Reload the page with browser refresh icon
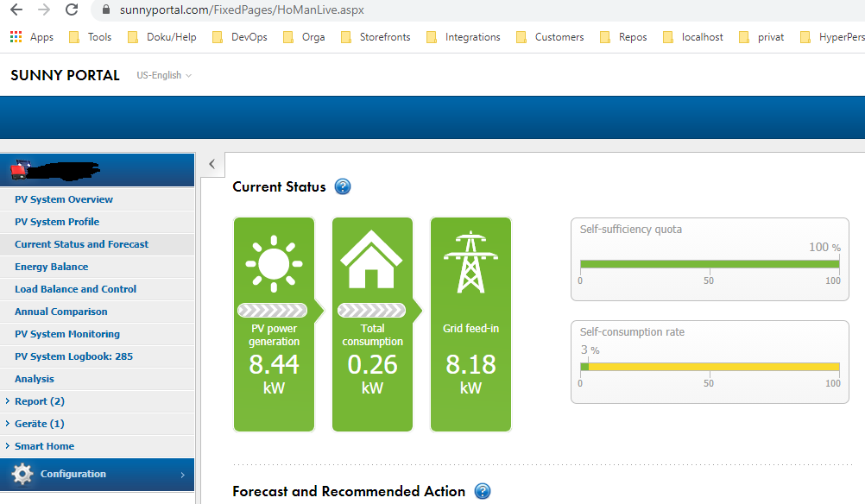The width and height of the screenshot is (865, 504). [72, 10]
